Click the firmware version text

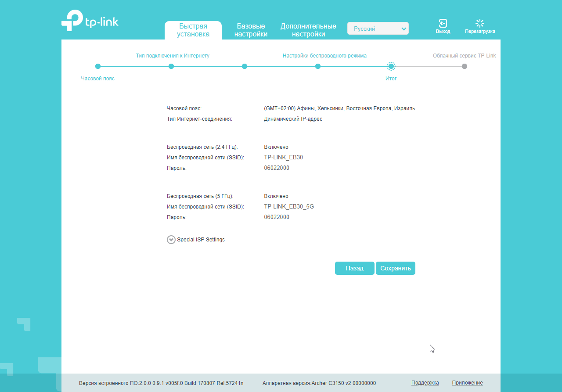161,383
